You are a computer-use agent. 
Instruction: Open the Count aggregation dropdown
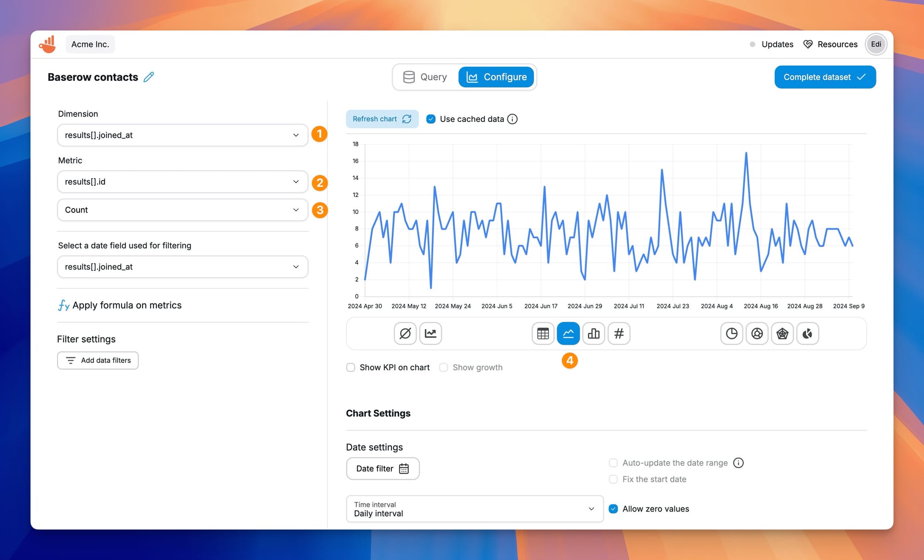pyautogui.click(x=182, y=210)
